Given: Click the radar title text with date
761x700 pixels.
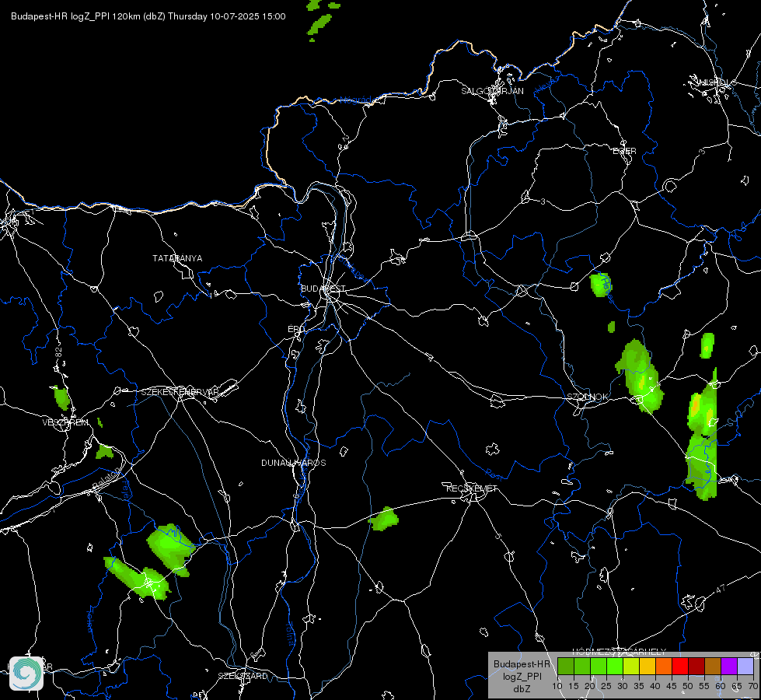Looking at the screenshot, I should [148, 16].
